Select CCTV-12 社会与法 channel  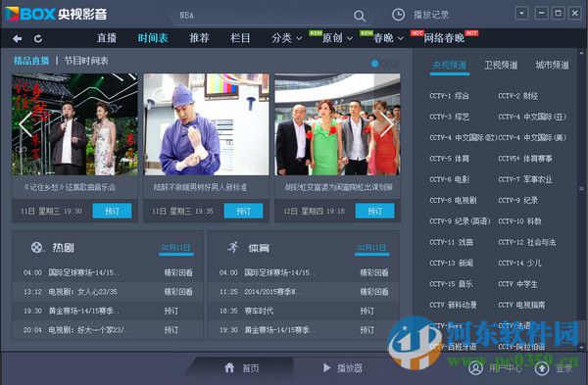click(527, 243)
